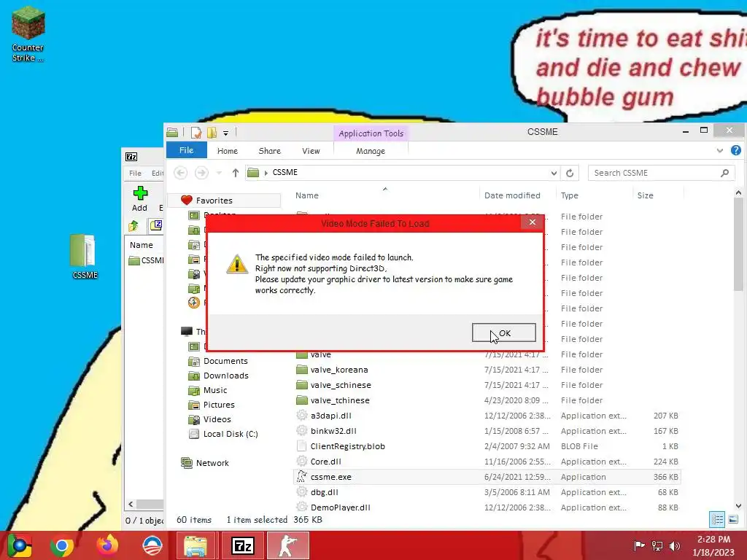Select the cssme.exe application file

pos(487,477)
